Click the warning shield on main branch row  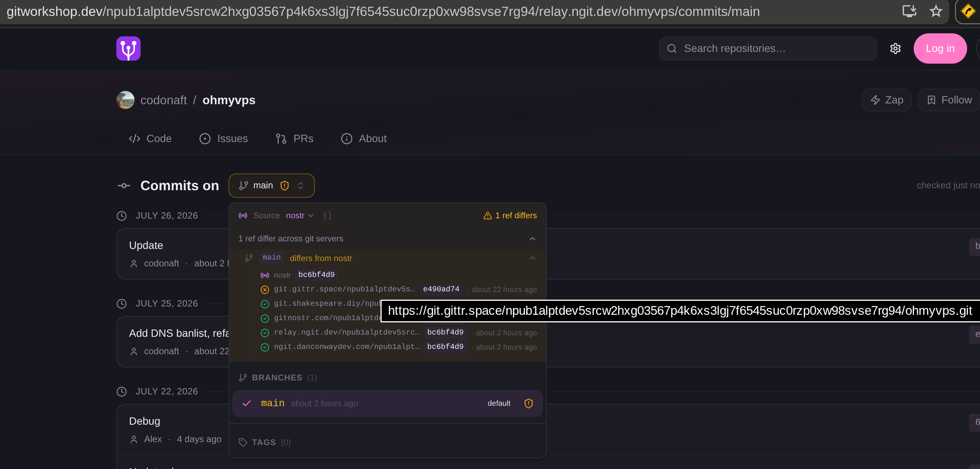click(x=528, y=403)
